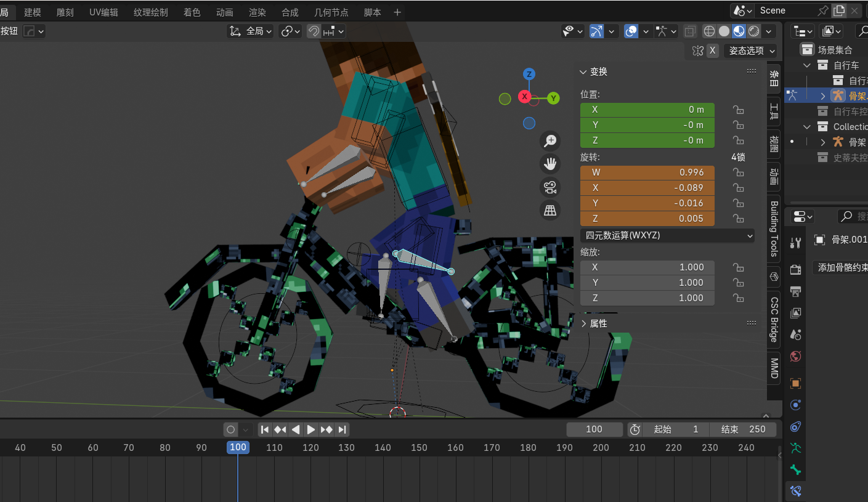The image size is (868, 502).
Task: Collapse the 自行车 collection in outliner
Action: [x=808, y=65]
